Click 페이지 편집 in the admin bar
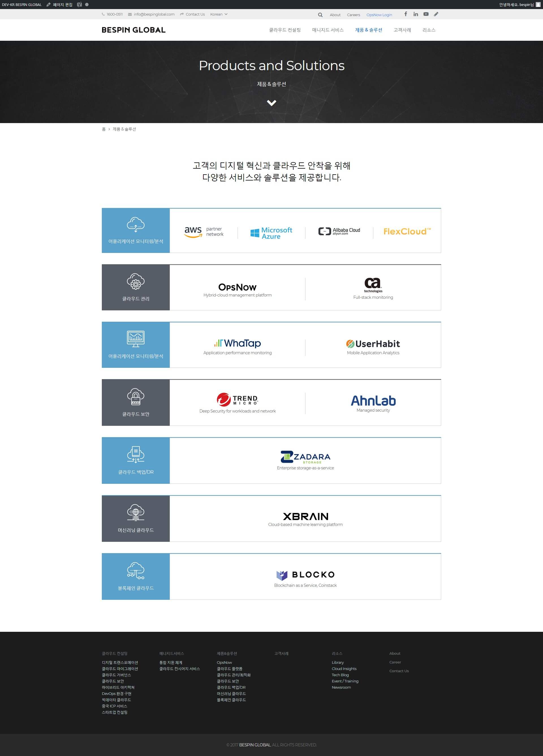The width and height of the screenshot is (543, 756). (59, 4)
